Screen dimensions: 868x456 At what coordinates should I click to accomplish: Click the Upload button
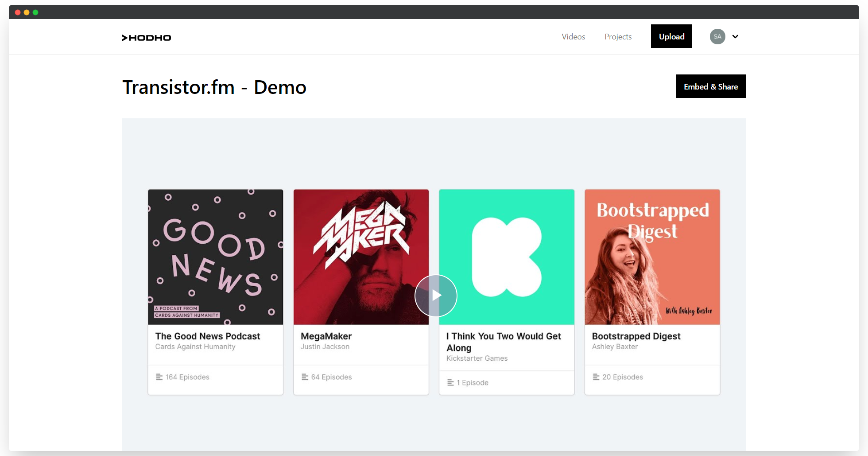point(671,36)
